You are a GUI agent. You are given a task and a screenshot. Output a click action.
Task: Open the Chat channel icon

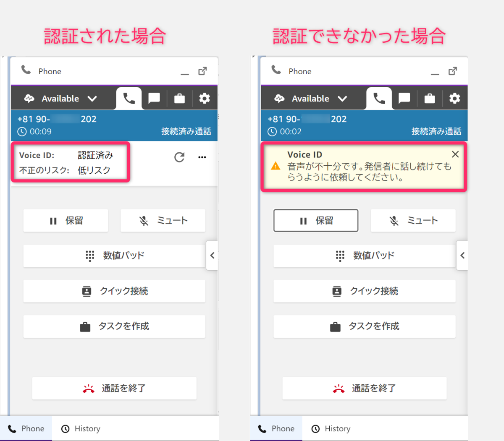pyautogui.click(x=154, y=98)
